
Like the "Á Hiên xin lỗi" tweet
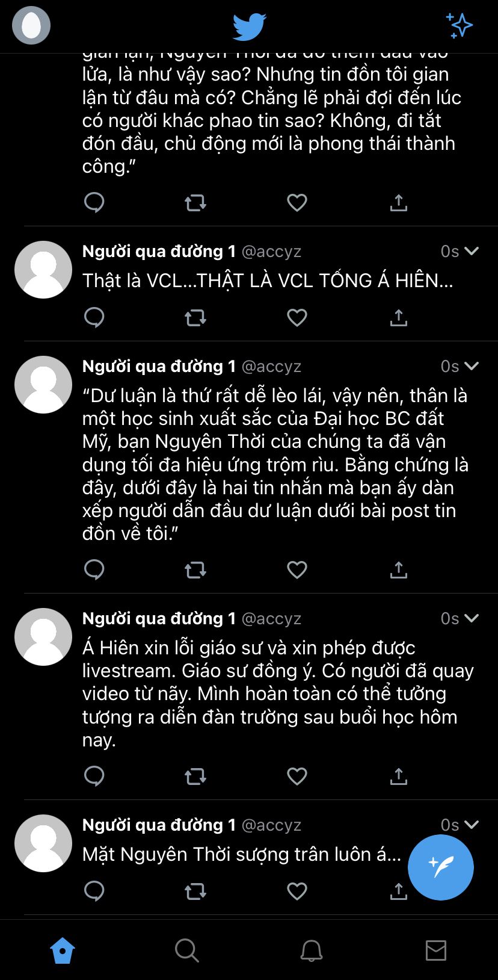coord(297,776)
